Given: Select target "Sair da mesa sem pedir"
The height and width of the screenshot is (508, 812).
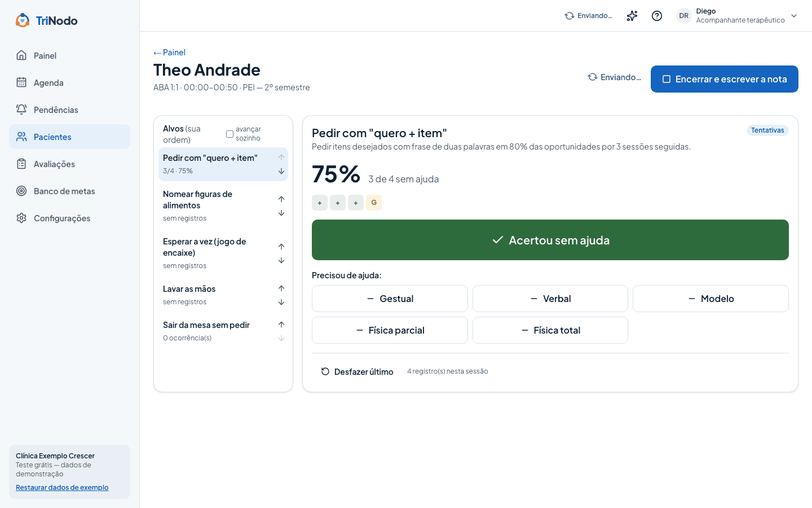Looking at the screenshot, I should click(x=218, y=331).
